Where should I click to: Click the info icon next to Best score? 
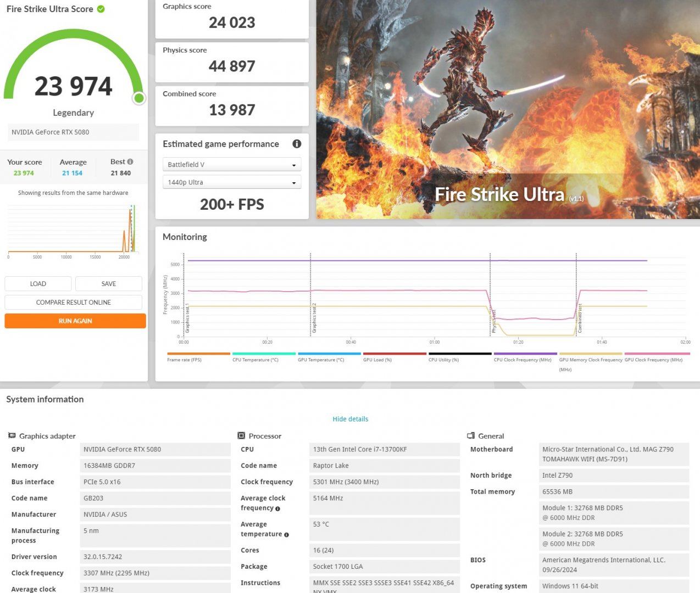pos(130,162)
